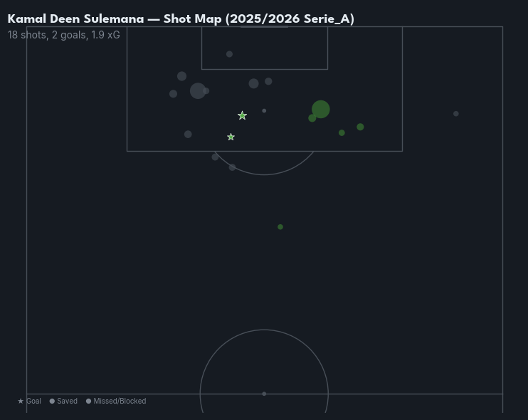Click the "18 shots, 2 goals, 1.9 xG" subtitle

(x=64, y=34)
